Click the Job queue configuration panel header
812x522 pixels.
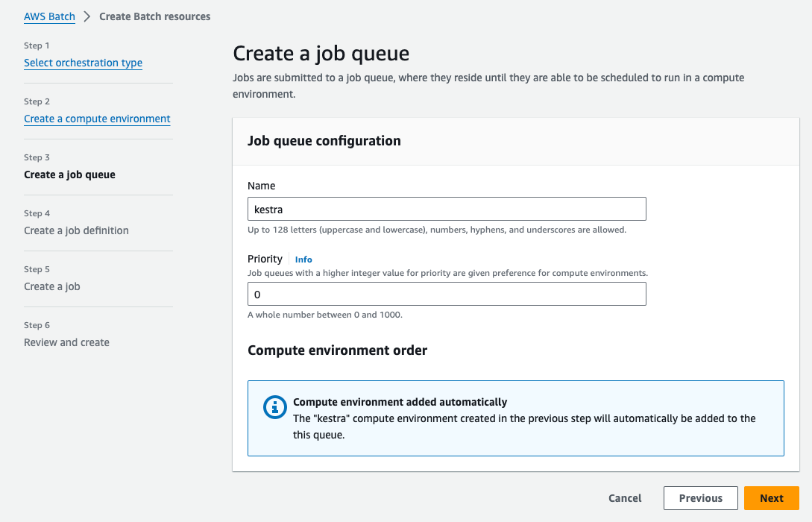324,141
